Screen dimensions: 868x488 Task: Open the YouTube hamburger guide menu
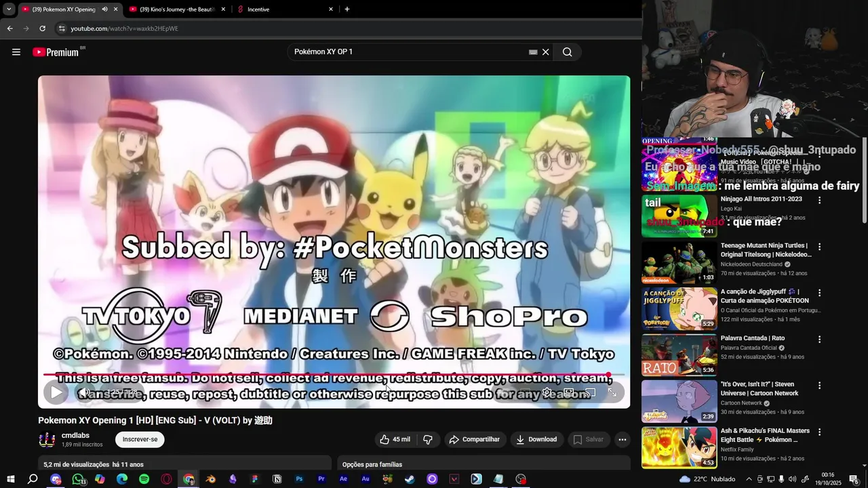(x=16, y=52)
